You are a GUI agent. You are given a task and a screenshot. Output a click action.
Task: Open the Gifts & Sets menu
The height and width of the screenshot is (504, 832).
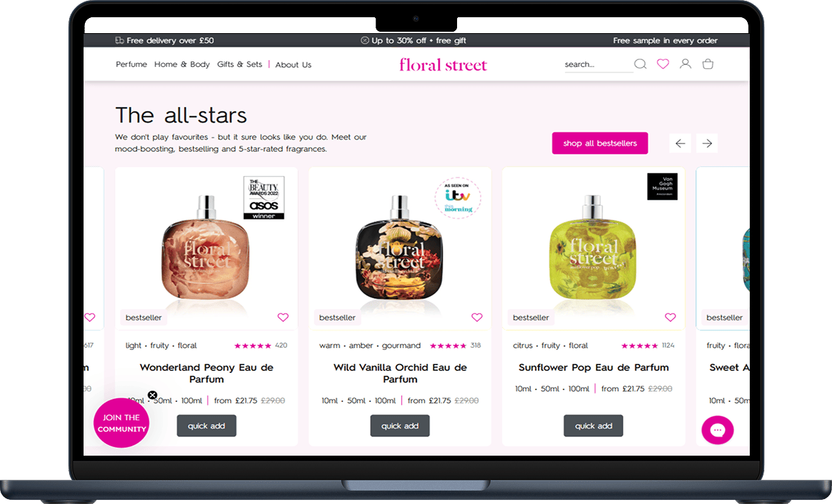pos(240,64)
